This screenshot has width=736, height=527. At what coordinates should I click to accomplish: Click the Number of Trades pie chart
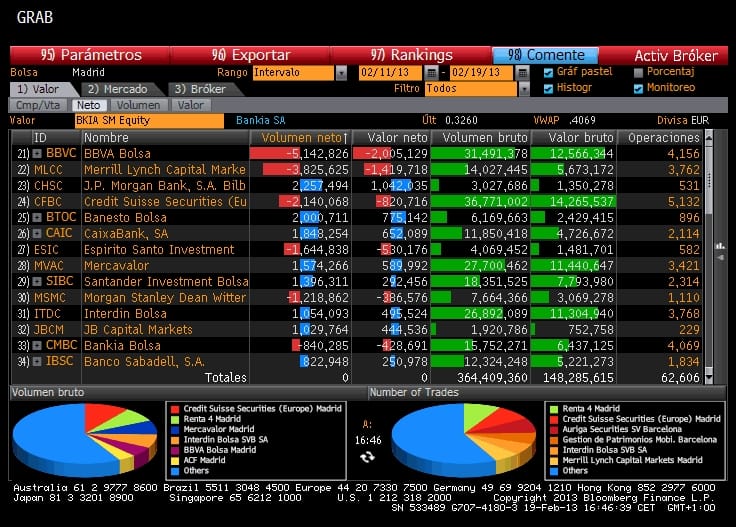464,439
